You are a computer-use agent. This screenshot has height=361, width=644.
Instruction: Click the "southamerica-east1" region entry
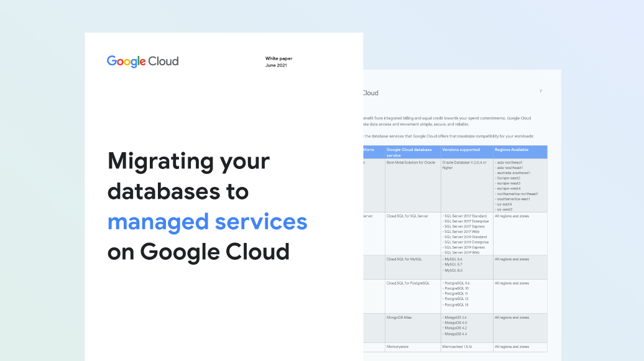512,199
